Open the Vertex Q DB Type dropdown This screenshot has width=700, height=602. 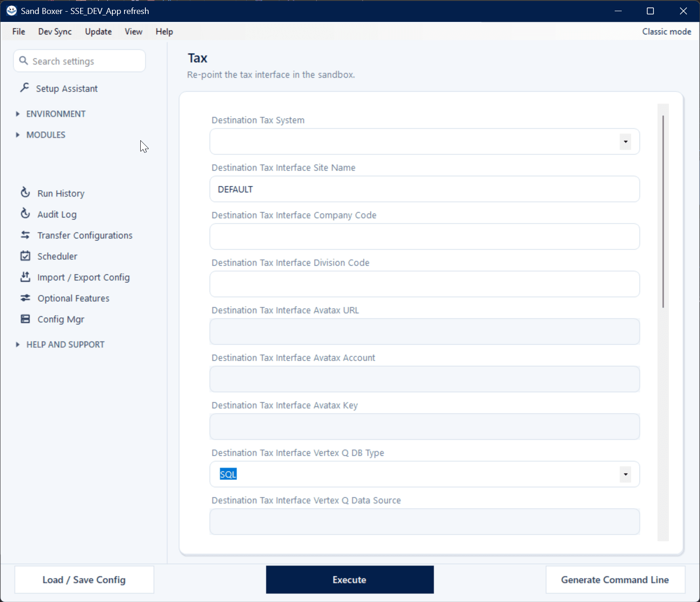pos(625,474)
